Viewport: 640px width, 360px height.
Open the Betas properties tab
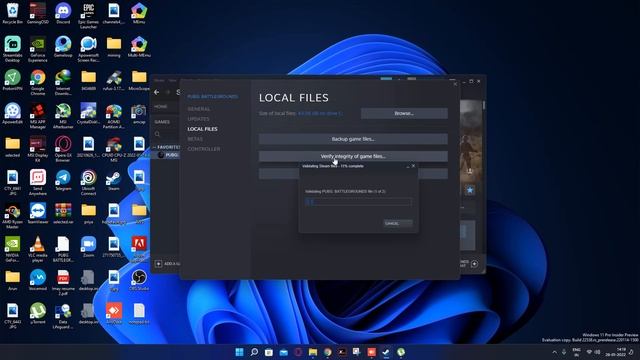tap(195, 139)
